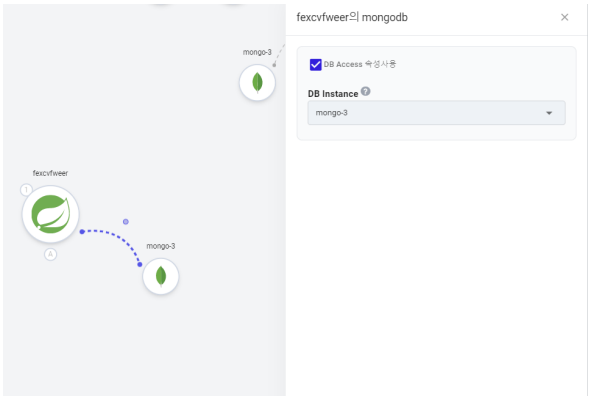Click the DB Instance dropdown arrow

pyautogui.click(x=549, y=113)
